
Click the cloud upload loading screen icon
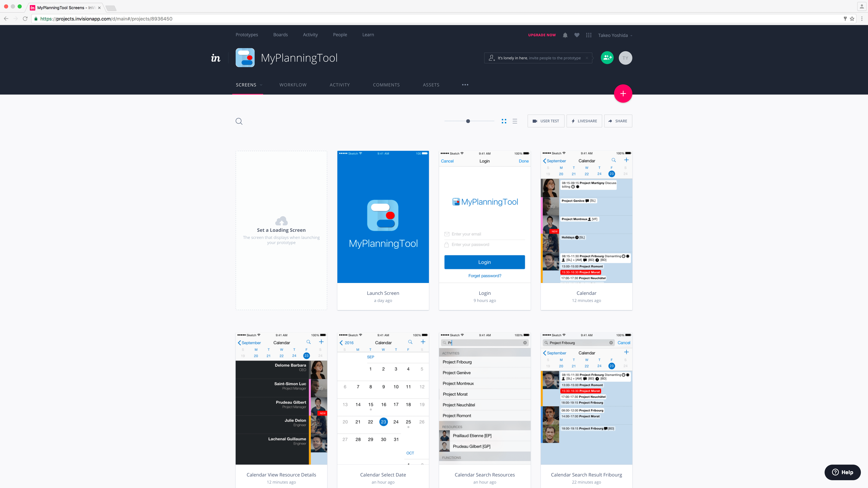coord(281,221)
